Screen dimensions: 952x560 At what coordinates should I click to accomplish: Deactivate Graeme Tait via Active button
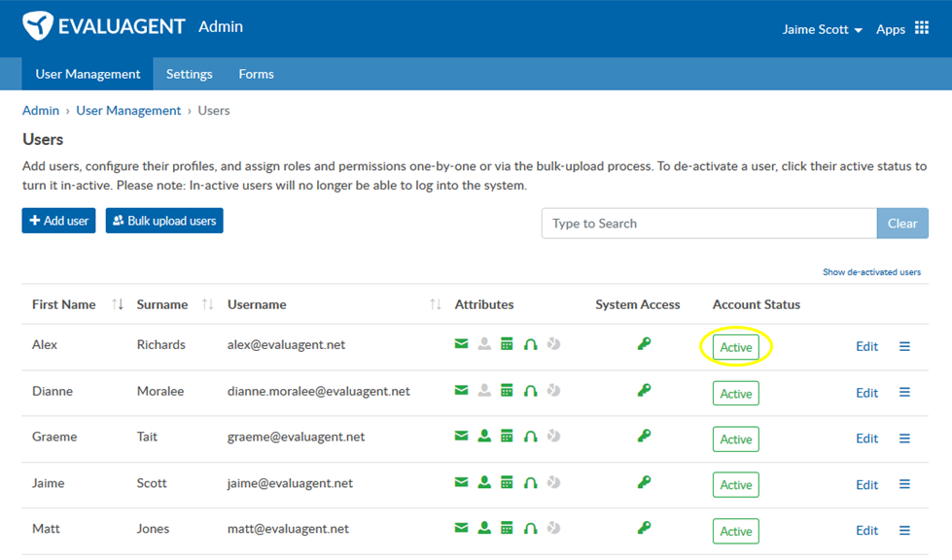click(736, 439)
